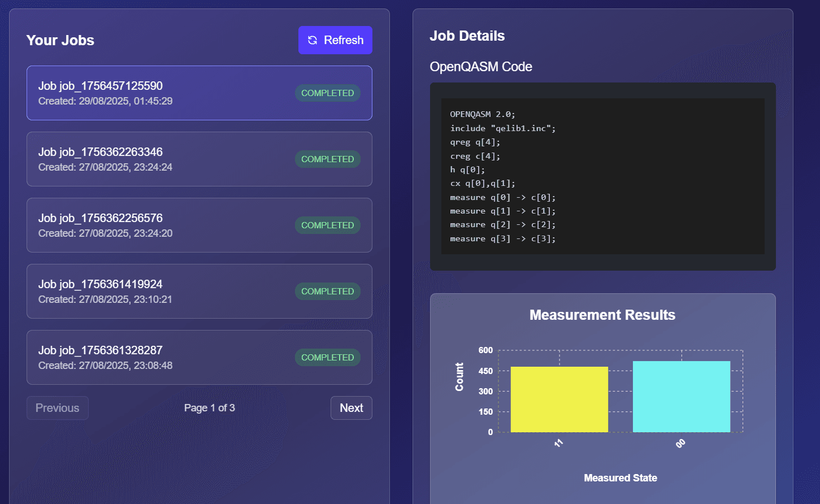Screen dimensions: 820x504
Task: Click the 'qreg q[4];' code line
Action: pyautogui.click(x=475, y=142)
